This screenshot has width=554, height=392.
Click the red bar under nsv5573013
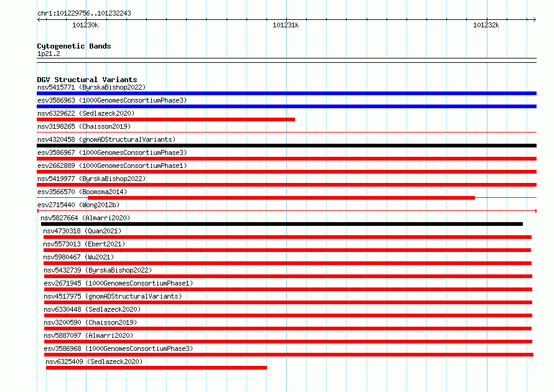point(287,250)
